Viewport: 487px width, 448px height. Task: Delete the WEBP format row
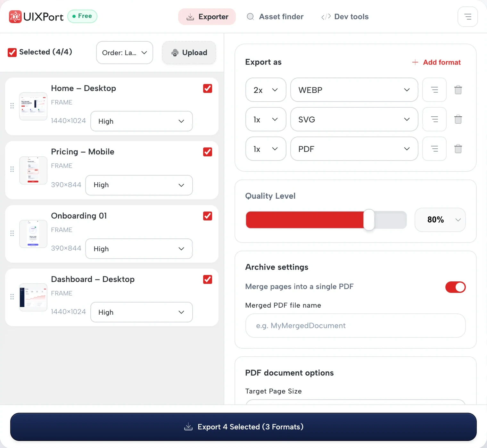click(458, 90)
